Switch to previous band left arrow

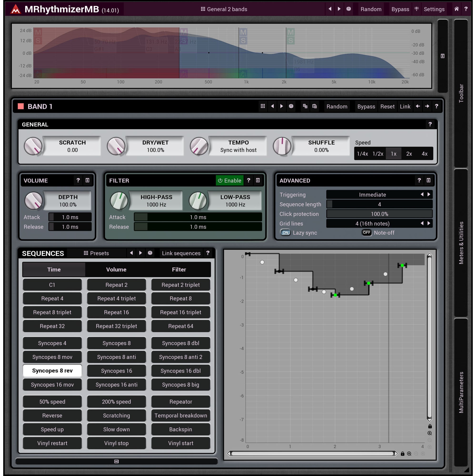(x=418, y=106)
